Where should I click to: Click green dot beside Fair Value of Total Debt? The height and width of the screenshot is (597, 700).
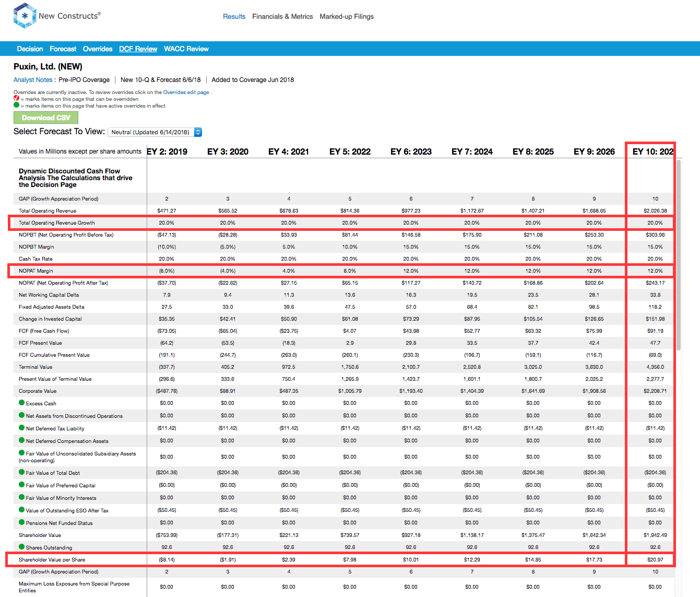(x=22, y=472)
